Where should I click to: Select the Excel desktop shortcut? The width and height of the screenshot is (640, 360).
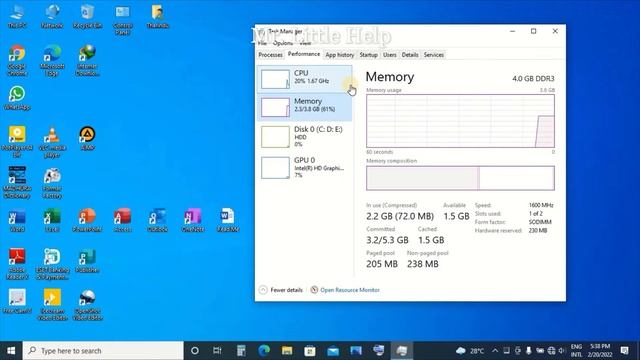pyautogui.click(x=52, y=220)
